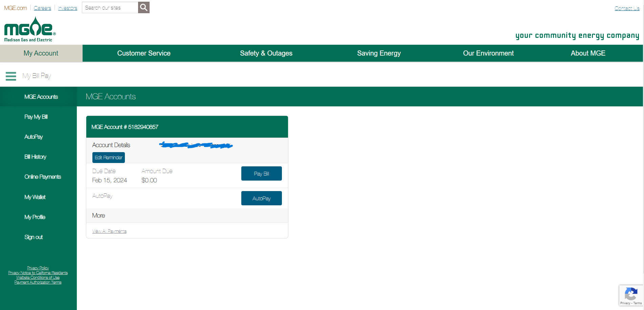Open the Customer Service menu
Screen dimensions: 644x310
[x=144, y=53]
